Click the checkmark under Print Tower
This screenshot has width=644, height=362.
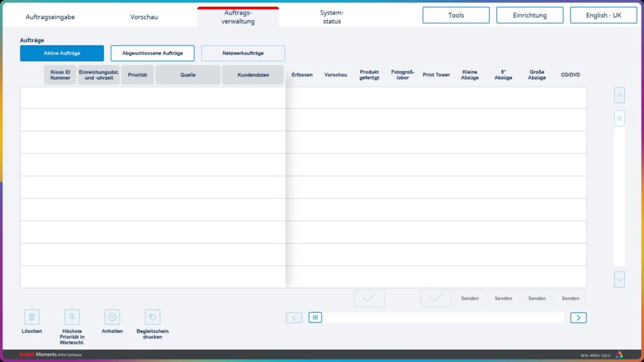pyautogui.click(x=436, y=299)
